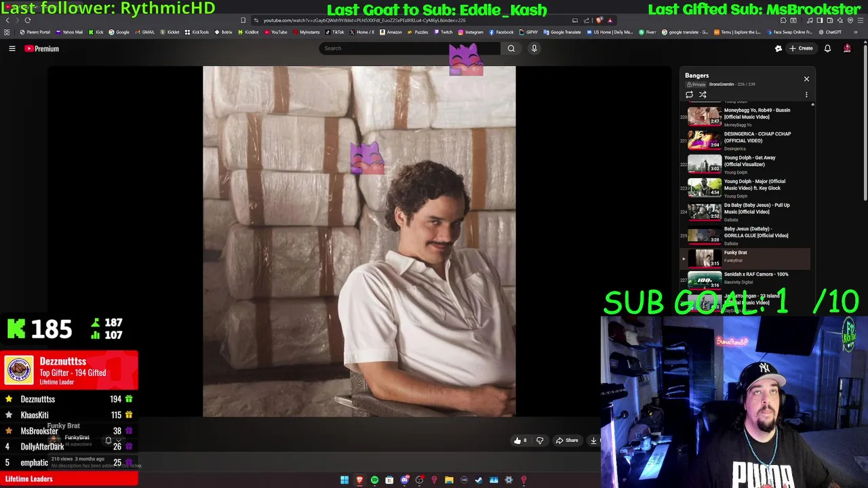Screen dimensions: 868x488
Task: Open Steam from taskbar
Action: tap(479, 480)
